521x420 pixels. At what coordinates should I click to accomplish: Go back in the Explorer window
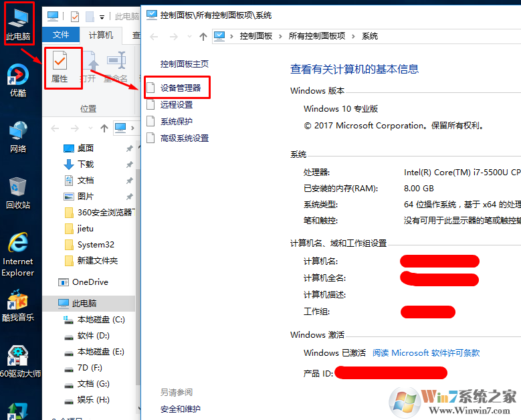click(x=55, y=128)
